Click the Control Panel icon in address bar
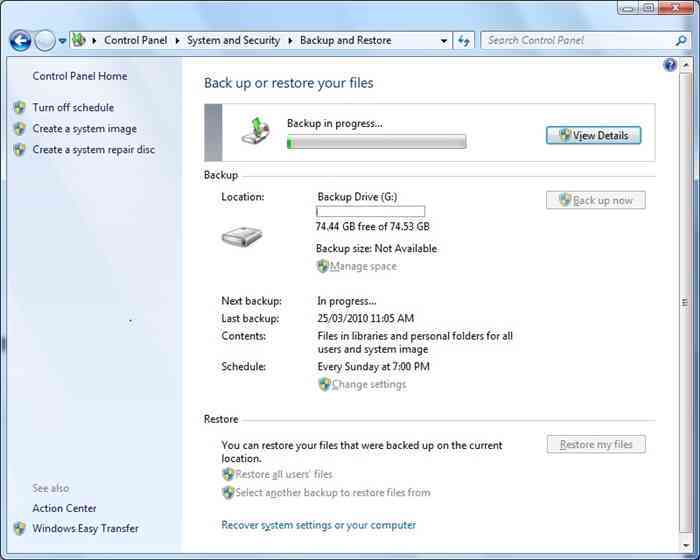The width and height of the screenshot is (700, 560). pyautogui.click(x=79, y=40)
